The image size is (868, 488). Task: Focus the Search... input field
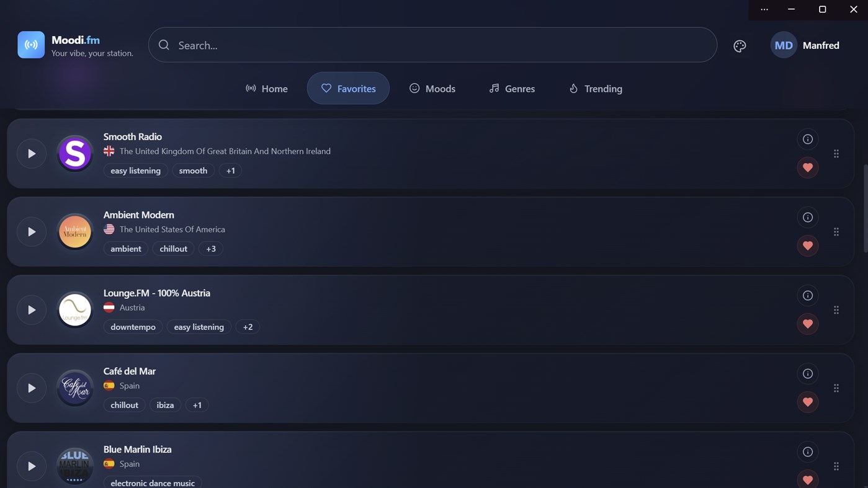coord(432,45)
